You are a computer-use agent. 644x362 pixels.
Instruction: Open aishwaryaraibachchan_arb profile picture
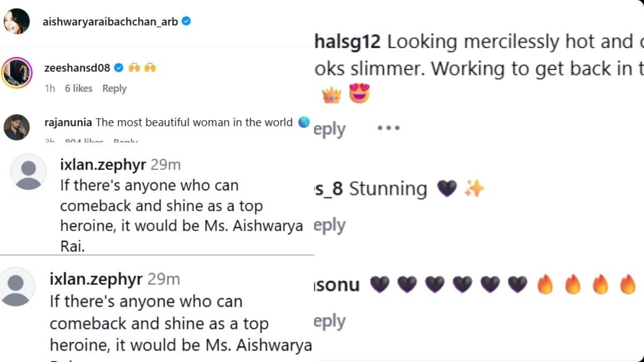click(17, 21)
